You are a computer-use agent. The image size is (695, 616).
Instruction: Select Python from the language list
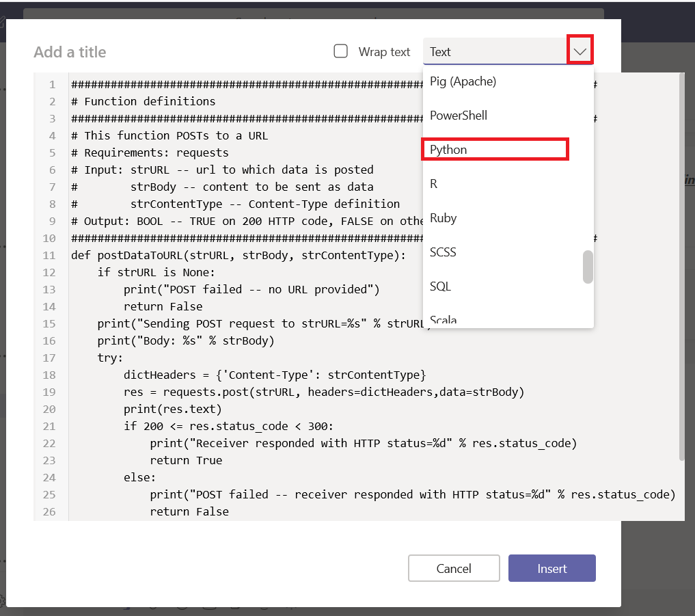coord(448,150)
